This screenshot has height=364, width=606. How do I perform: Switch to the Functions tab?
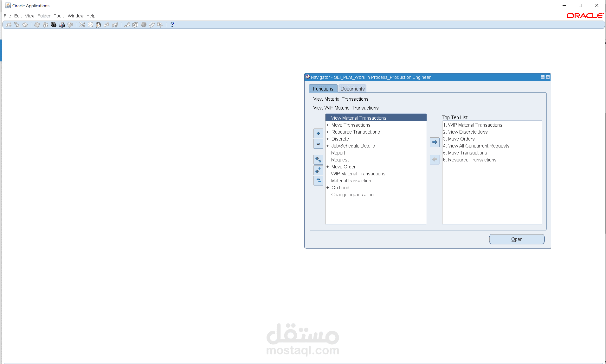click(323, 89)
